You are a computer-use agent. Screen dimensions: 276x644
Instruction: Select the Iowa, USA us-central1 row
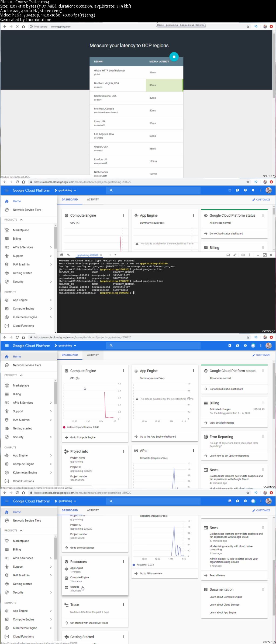pyautogui.click(x=136, y=123)
